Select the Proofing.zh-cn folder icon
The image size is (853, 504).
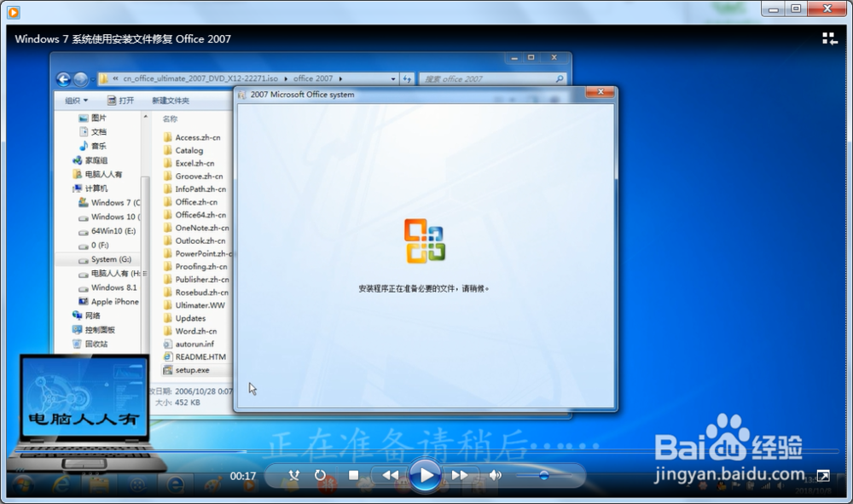[x=167, y=266]
